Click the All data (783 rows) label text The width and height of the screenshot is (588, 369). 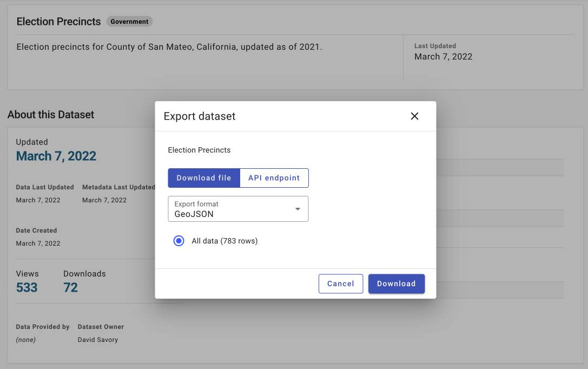(x=224, y=241)
